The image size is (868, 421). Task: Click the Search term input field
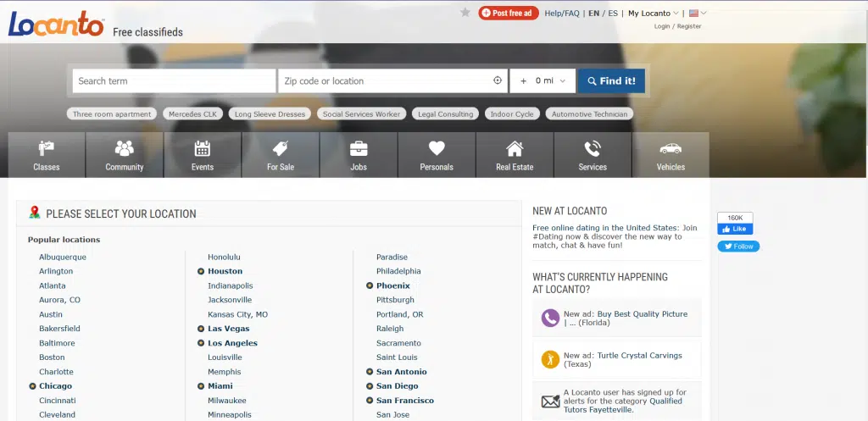coord(174,80)
